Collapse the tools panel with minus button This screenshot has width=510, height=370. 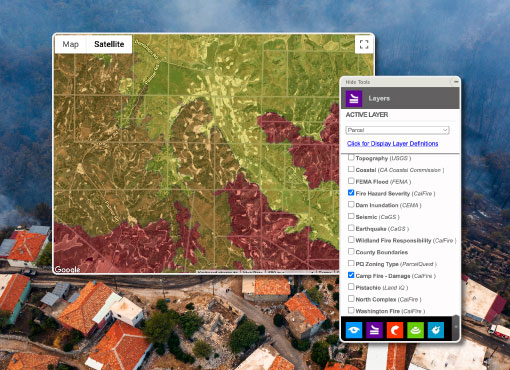point(456,82)
